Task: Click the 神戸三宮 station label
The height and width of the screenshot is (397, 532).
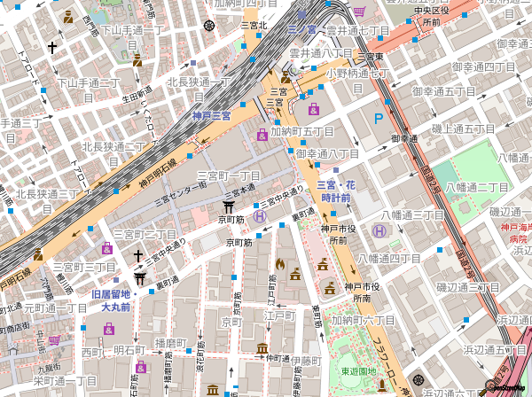Action: click(x=211, y=116)
